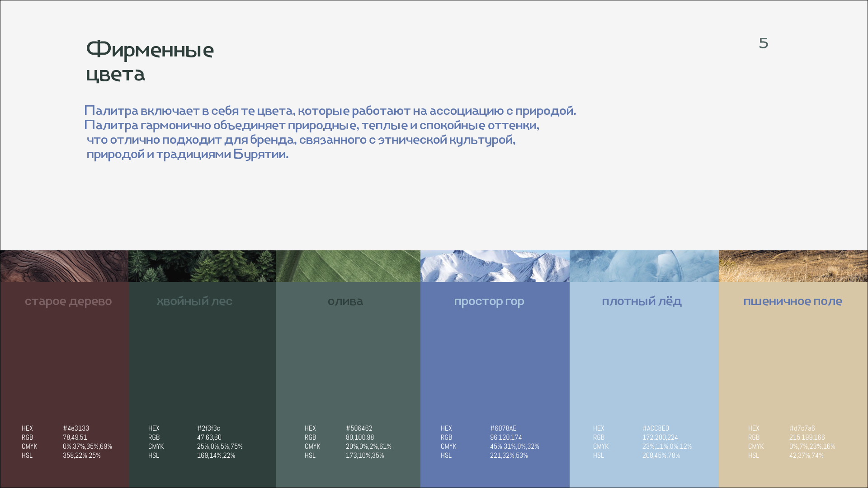Click the coniferous forest photo thumbnail

[202, 266]
